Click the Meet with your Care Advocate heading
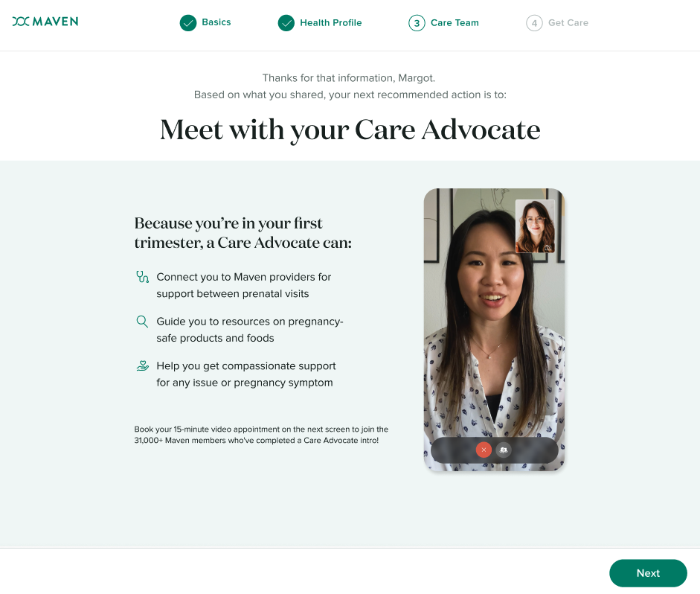 350,130
